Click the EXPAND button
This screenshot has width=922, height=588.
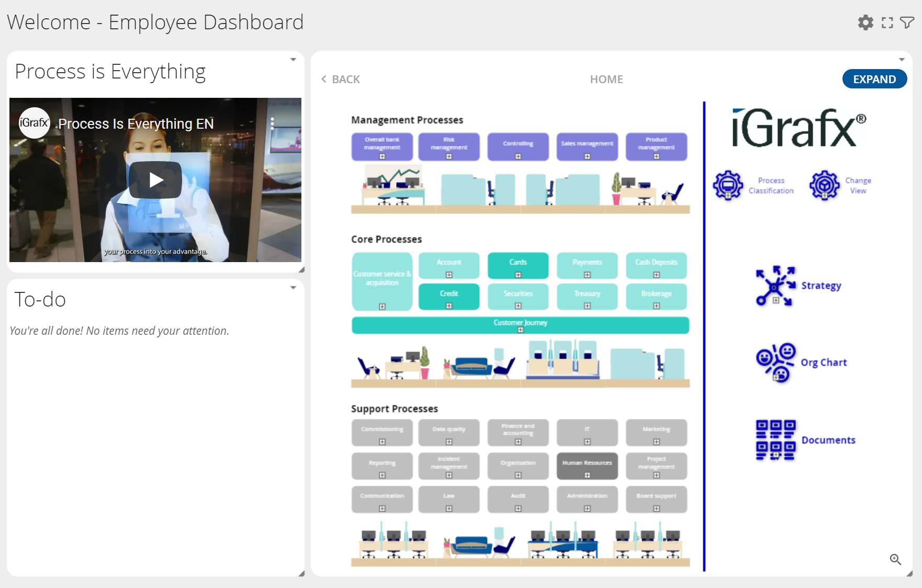(874, 79)
